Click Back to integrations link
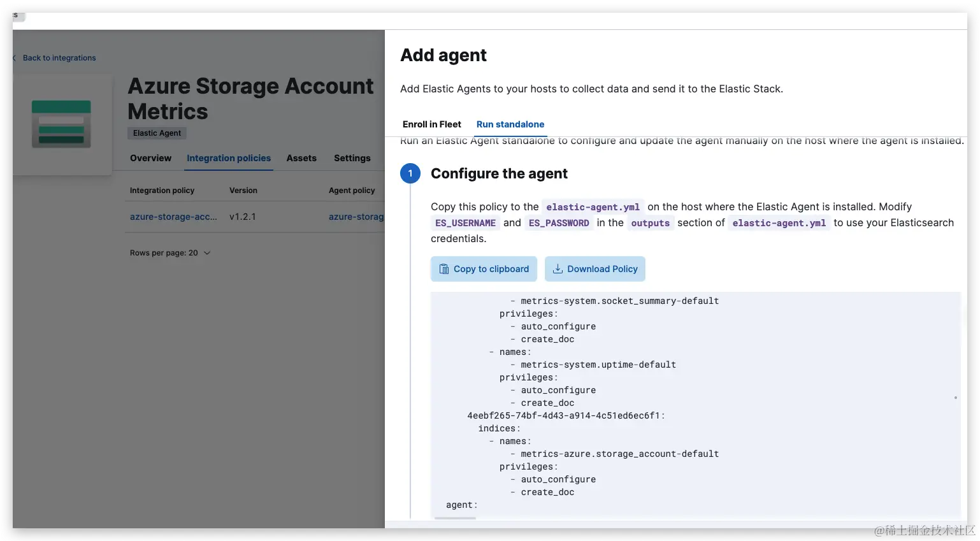 point(59,58)
